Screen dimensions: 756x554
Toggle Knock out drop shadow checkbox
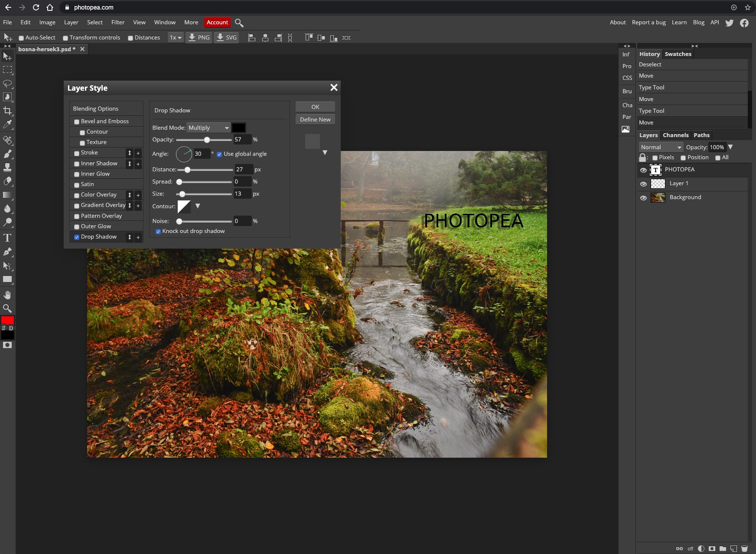(x=158, y=232)
